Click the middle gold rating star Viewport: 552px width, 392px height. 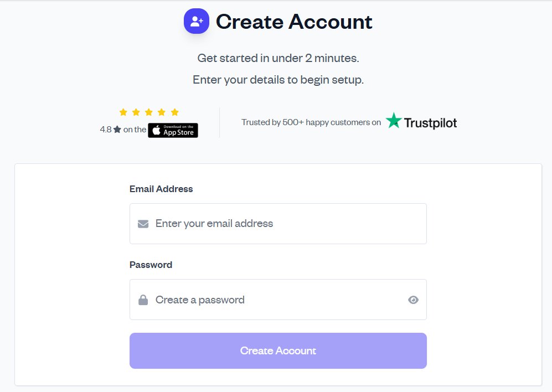(149, 112)
